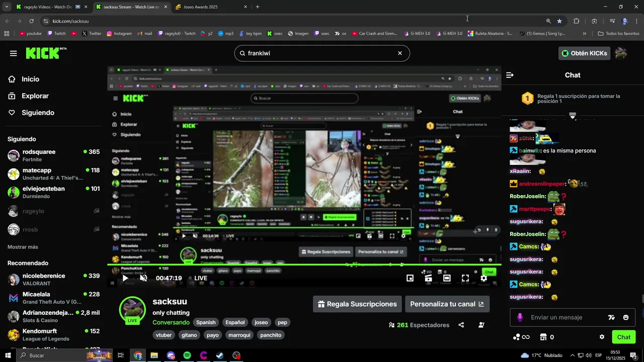Open a new browser tab
The image size is (644, 362).
point(258,7)
